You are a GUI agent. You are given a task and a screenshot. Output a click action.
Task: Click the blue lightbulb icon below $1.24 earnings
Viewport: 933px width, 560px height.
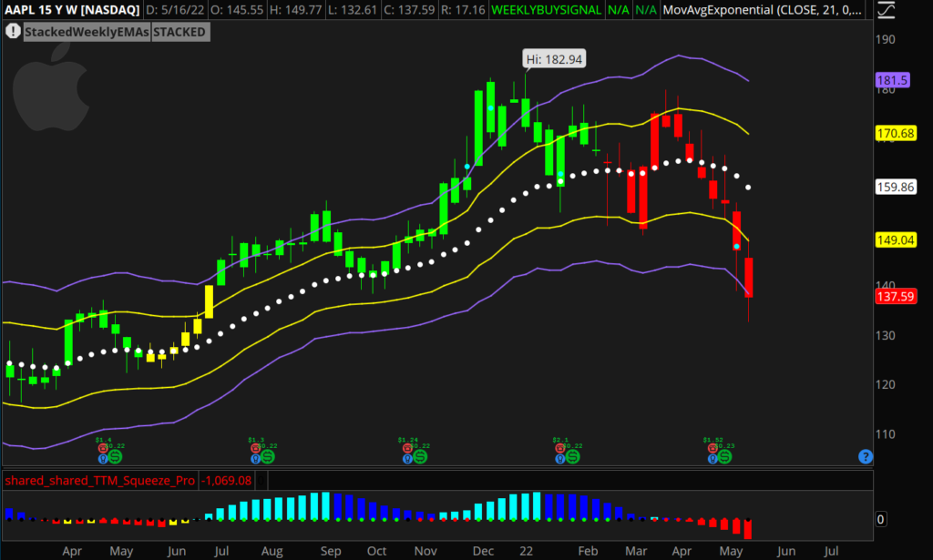[407, 458]
